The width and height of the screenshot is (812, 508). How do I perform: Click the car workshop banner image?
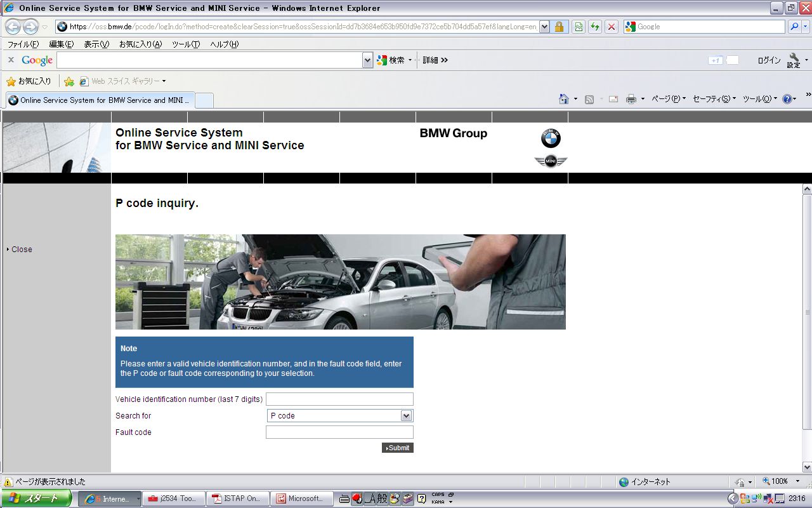(341, 282)
